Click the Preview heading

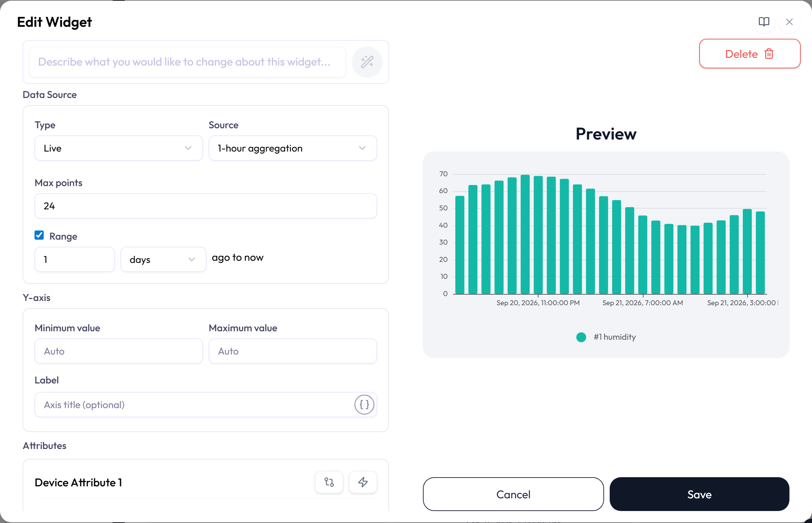click(x=606, y=134)
